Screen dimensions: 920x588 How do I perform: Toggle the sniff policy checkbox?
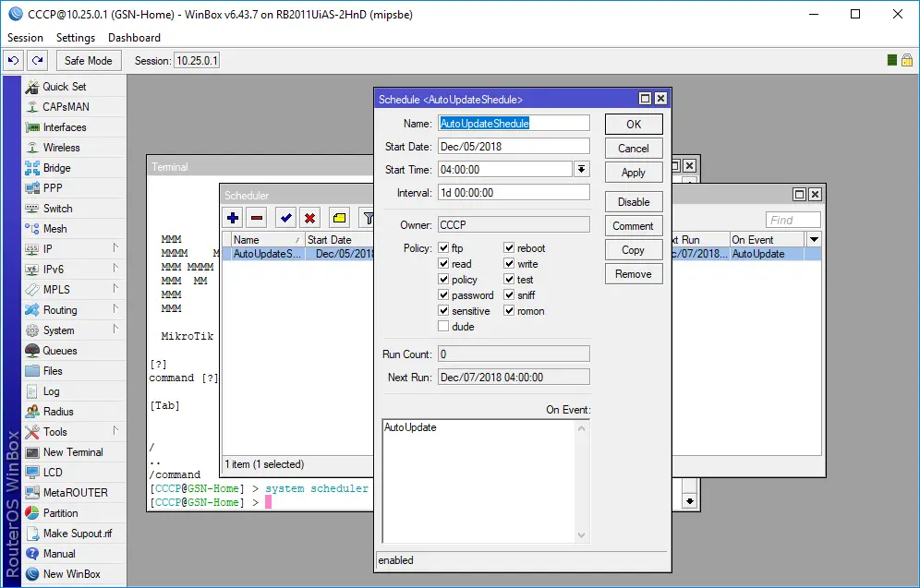click(x=509, y=294)
